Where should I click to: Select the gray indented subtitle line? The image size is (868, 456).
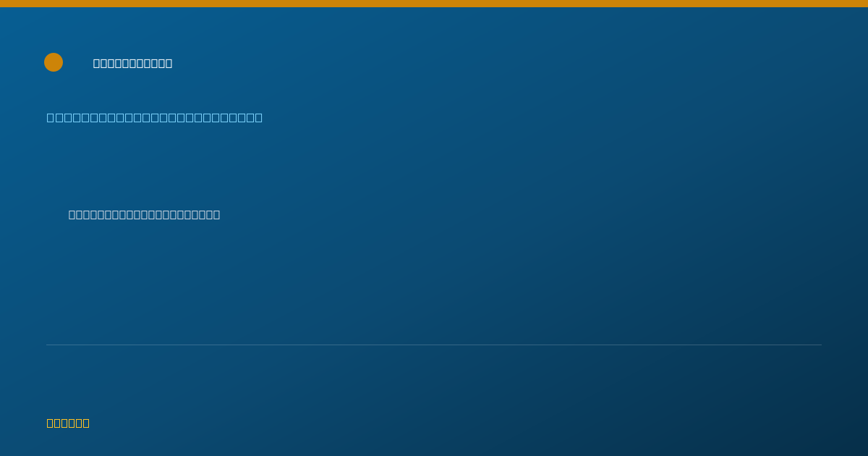coord(144,214)
